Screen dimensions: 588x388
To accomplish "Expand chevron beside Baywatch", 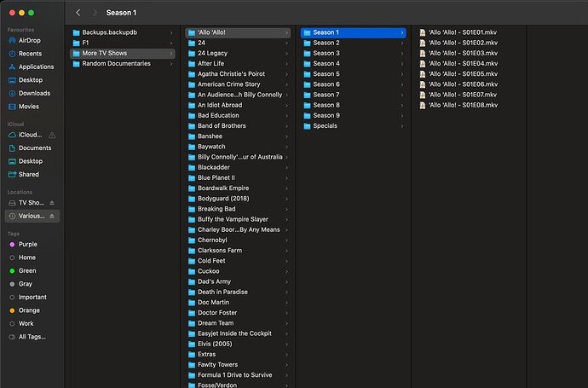I will (x=286, y=147).
